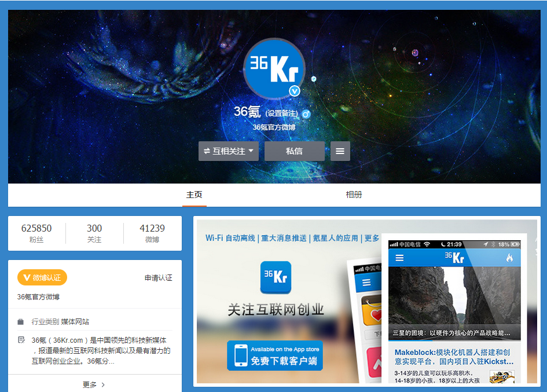Click the hamburger icon in the phone mockup

[399, 258]
